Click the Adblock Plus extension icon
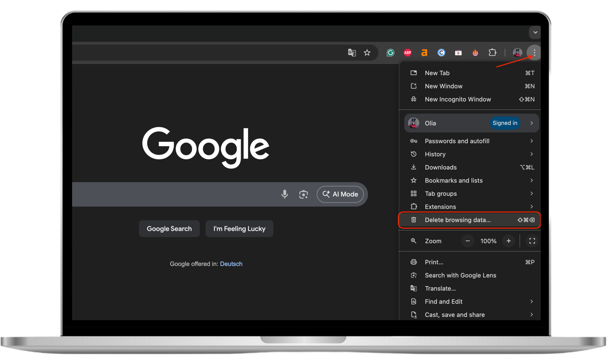 [407, 52]
